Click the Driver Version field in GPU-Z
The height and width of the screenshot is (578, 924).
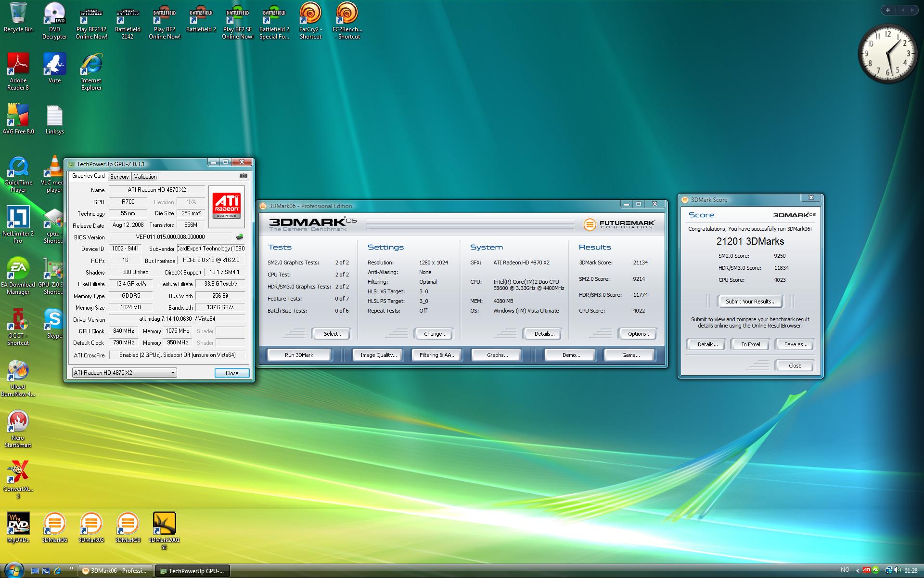tap(177, 319)
